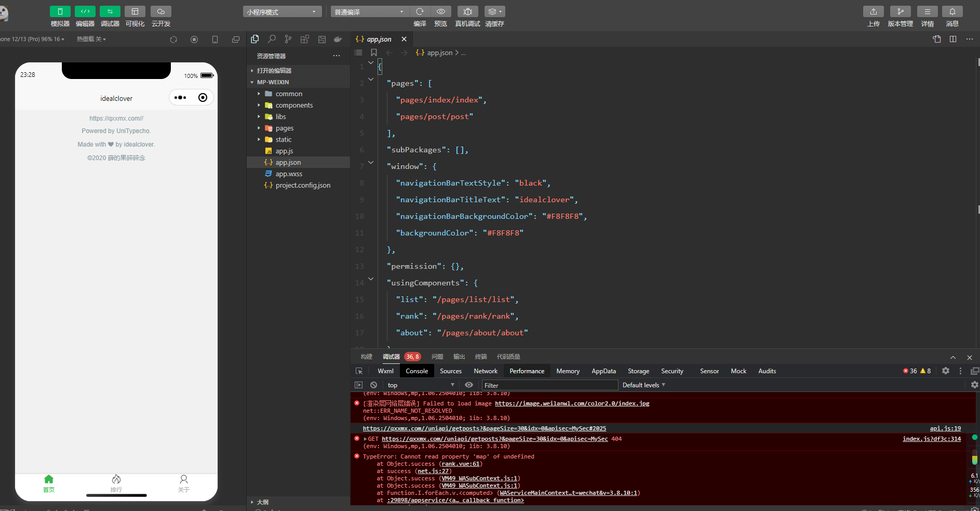Start real device debugging
This screenshot has height=511, width=980.
click(x=467, y=11)
